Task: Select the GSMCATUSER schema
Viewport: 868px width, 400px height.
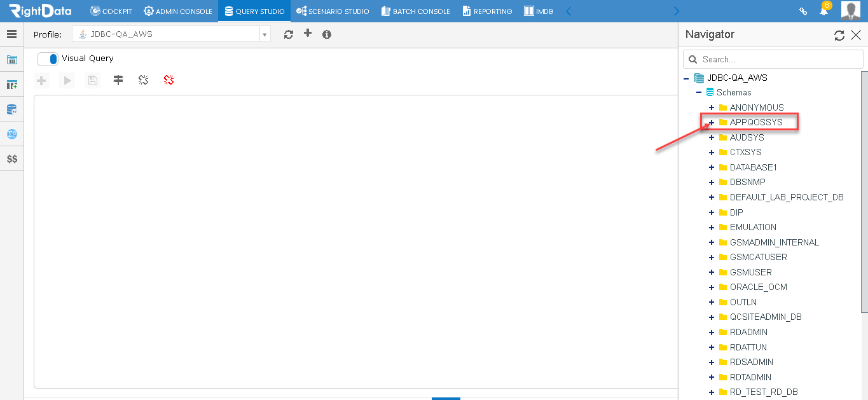Action: click(x=759, y=257)
